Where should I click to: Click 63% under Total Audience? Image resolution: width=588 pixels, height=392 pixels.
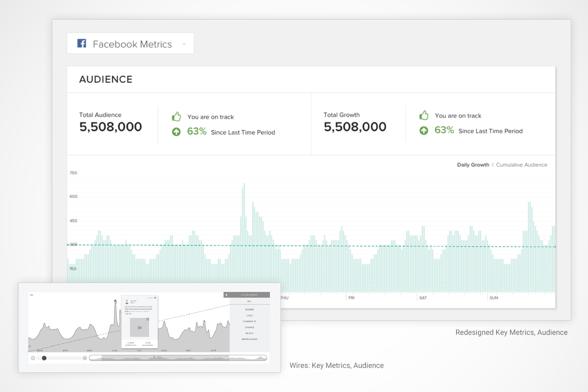pyautogui.click(x=197, y=131)
